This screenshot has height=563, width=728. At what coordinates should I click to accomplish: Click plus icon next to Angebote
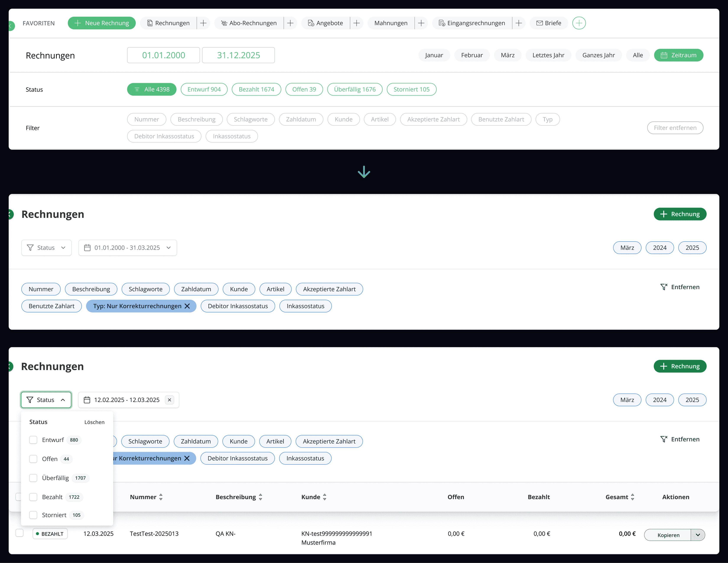click(x=356, y=23)
